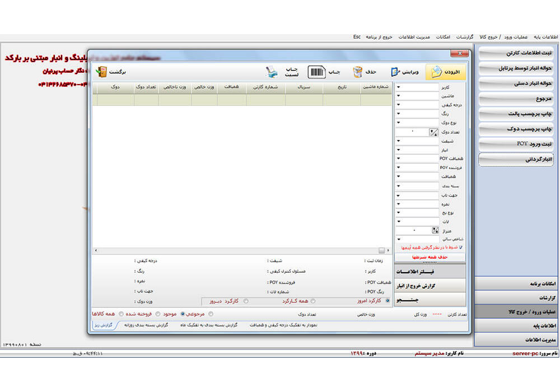Open the امکانات برنامه sidebar section
560x392 pixels.
click(516, 283)
